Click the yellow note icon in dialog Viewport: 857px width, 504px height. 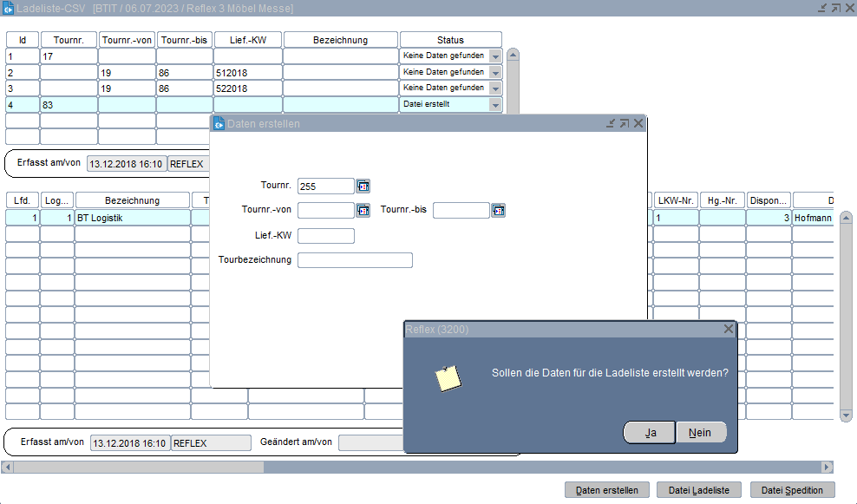tap(448, 378)
